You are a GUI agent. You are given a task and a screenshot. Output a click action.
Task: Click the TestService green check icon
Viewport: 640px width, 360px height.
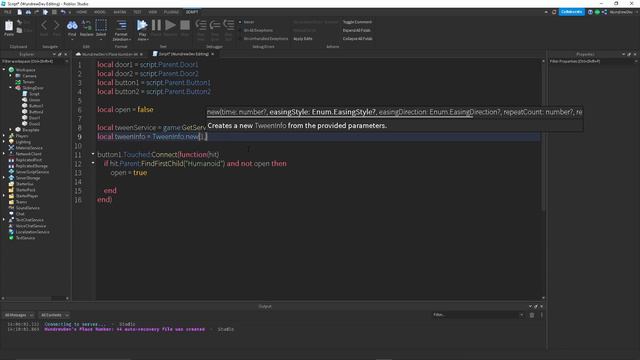click(x=11, y=238)
